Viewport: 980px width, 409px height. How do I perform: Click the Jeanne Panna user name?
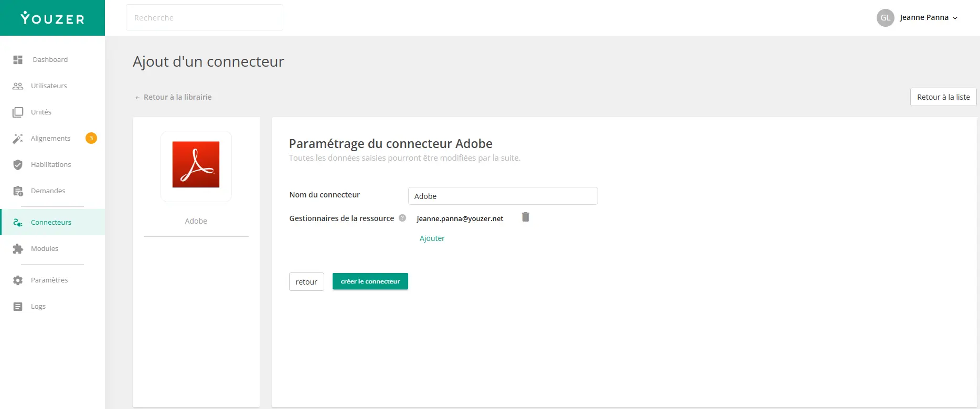click(x=924, y=18)
